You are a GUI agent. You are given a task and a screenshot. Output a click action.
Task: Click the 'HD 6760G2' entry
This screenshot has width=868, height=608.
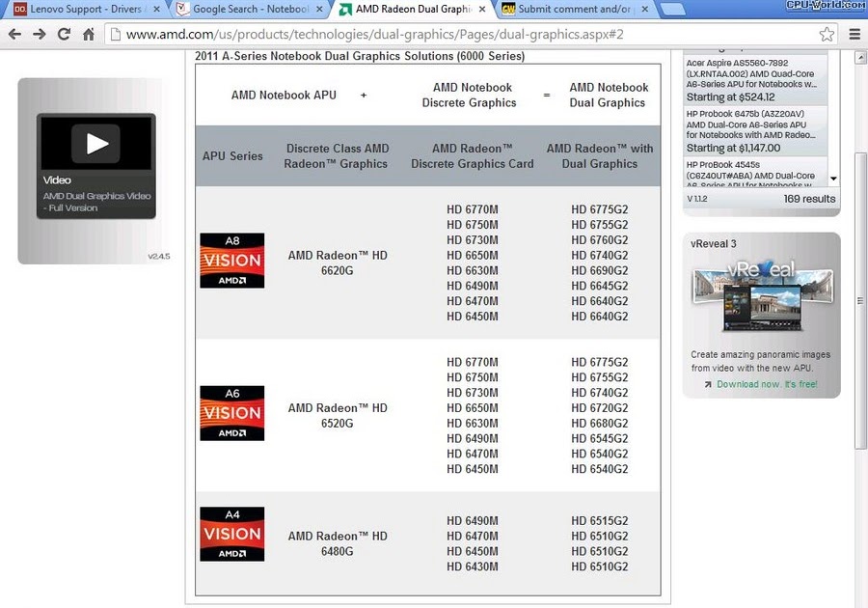tap(600, 240)
